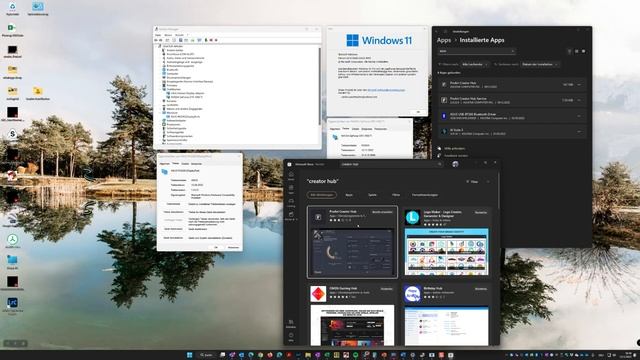This screenshot has width=640, height=360.
Task: Click Treiberdetails button in monitor properties dialog
Action: (173, 204)
